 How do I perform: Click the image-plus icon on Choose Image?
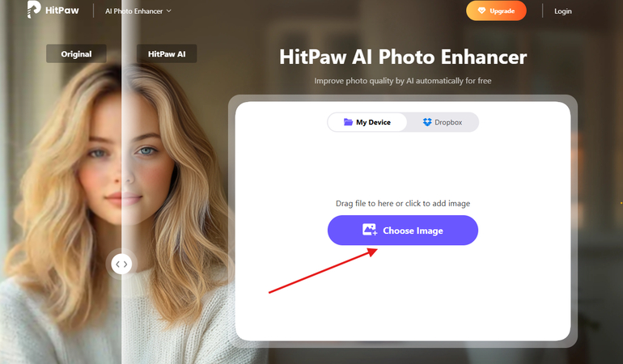370,230
